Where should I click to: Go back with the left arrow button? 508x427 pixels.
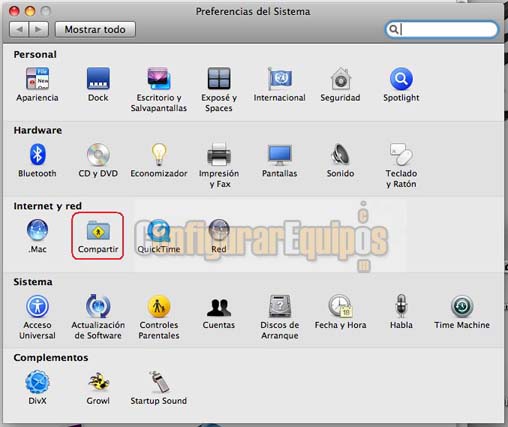click(19, 29)
